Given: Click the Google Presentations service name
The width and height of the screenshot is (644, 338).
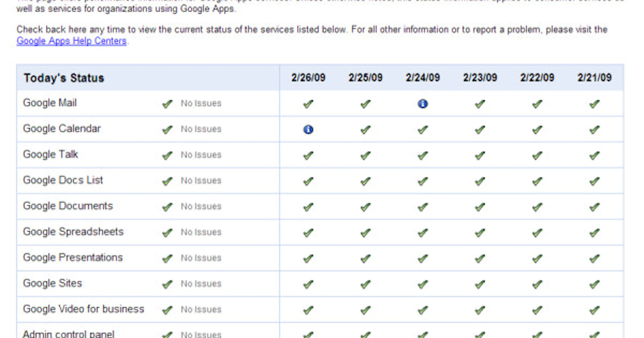Looking at the screenshot, I should 73,257.
